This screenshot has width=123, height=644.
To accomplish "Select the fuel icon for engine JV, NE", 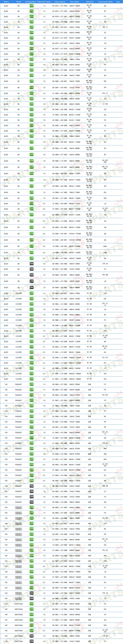I will click(31, 104).
